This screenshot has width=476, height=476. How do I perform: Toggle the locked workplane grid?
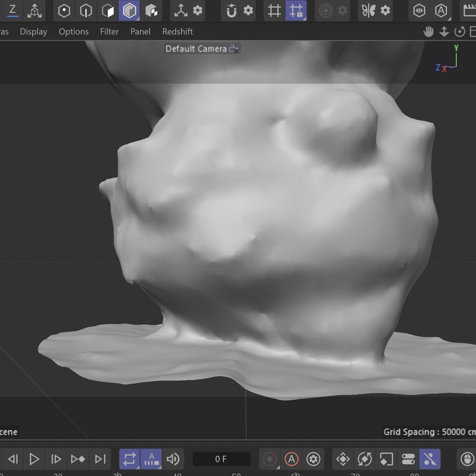tap(296, 11)
